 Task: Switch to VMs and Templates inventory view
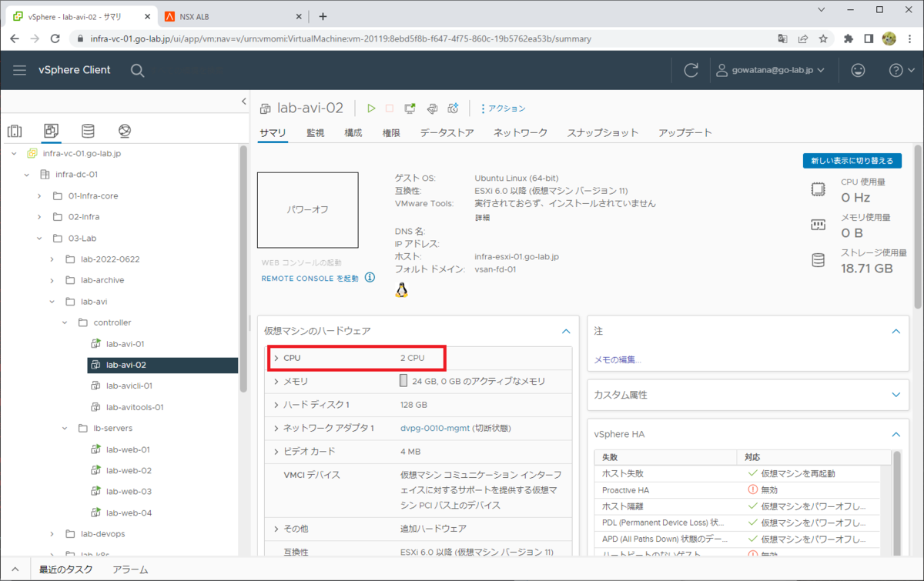(52, 131)
